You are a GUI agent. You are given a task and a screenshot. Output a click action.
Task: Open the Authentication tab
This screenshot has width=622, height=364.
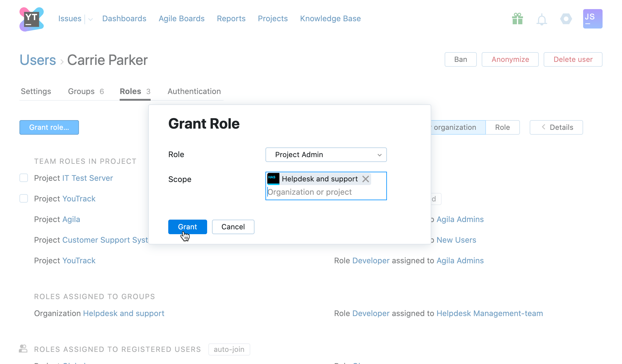[x=194, y=91]
